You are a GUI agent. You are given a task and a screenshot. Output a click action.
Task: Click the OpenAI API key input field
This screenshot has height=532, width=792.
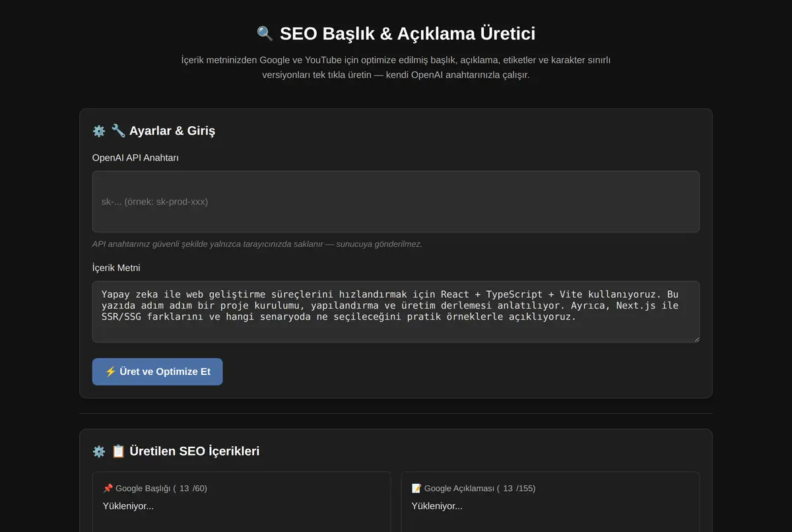tap(396, 201)
